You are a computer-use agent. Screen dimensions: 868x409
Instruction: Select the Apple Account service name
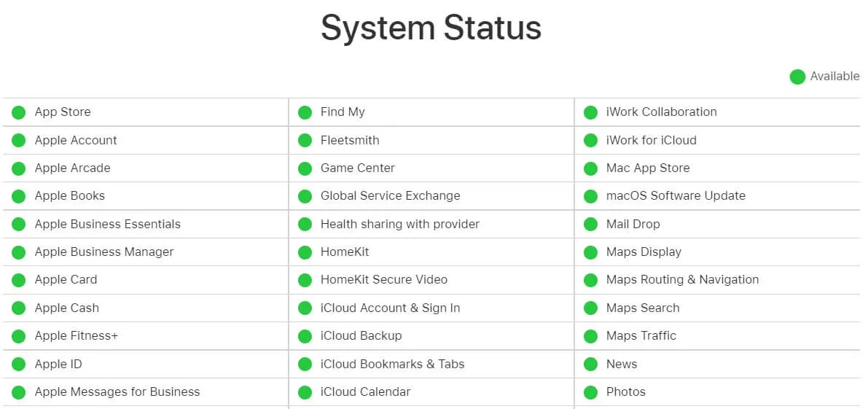click(x=76, y=140)
